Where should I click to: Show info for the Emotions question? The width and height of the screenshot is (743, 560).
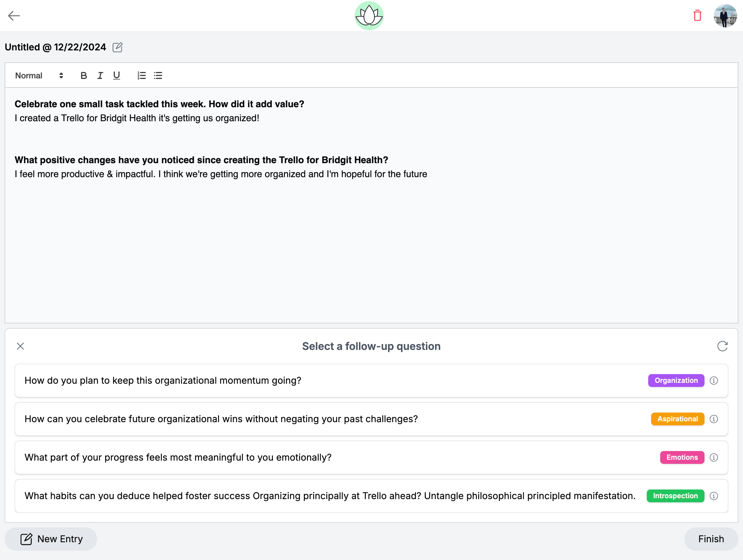coord(714,457)
